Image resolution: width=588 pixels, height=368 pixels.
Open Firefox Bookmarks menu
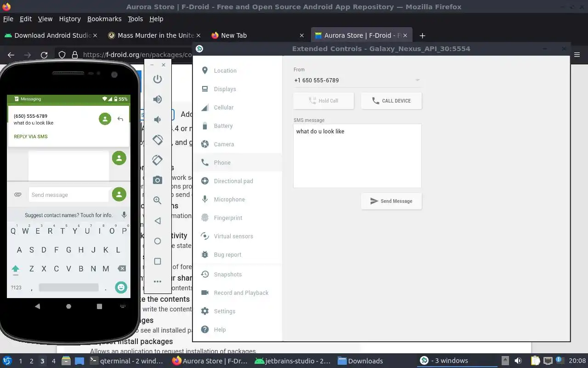click(104, 19)
